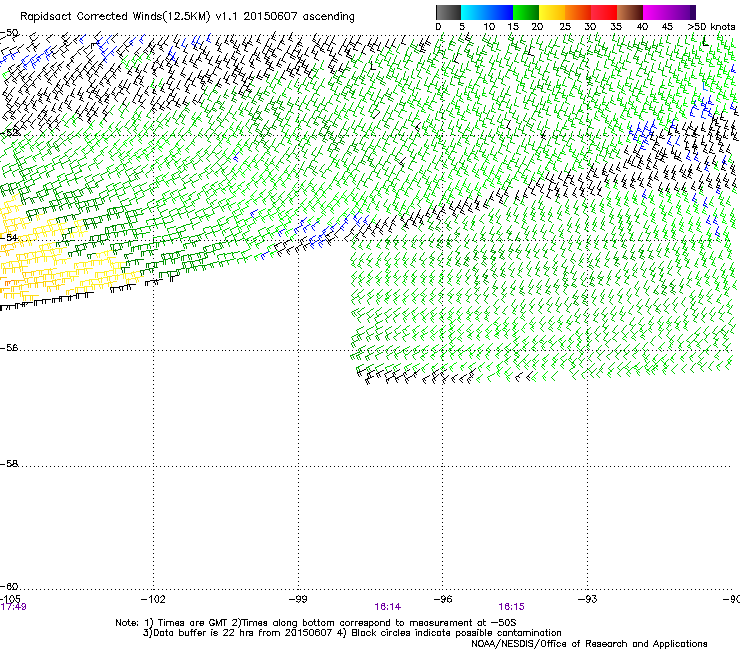
Task: Click the -102 longitude axis label
Action: point(153,599)
